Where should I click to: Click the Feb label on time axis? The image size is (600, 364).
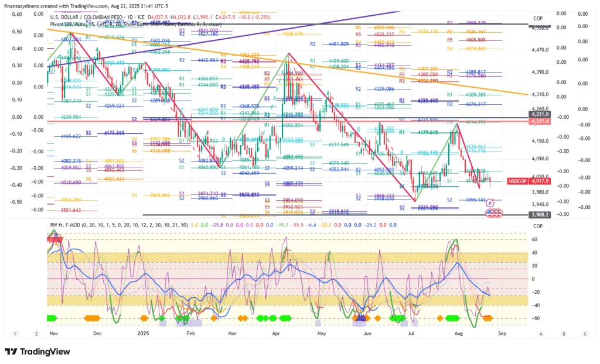[x=190, y=334]
